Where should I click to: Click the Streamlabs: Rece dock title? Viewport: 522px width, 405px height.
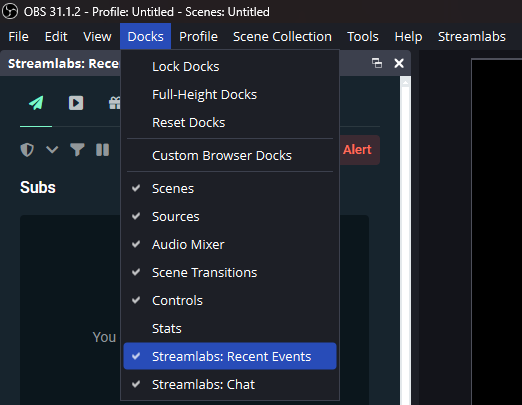pos(63,63)
